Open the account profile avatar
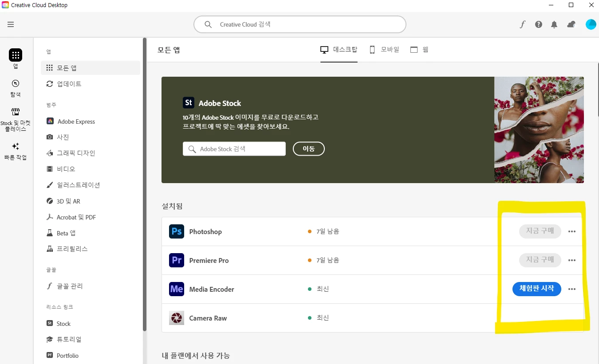The width and height of the screenshot is (599, 364). (591, 24)
